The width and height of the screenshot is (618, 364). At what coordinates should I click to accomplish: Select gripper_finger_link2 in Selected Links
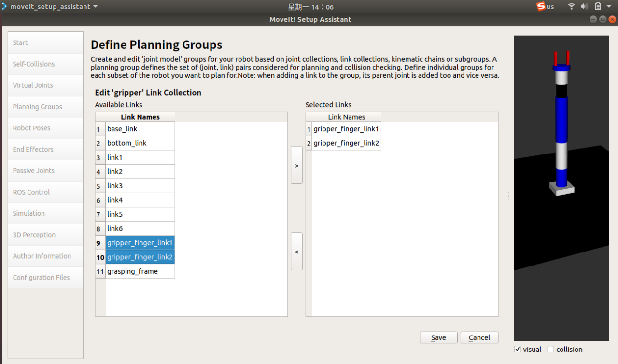pyautogui.click(x=347, y=143)
